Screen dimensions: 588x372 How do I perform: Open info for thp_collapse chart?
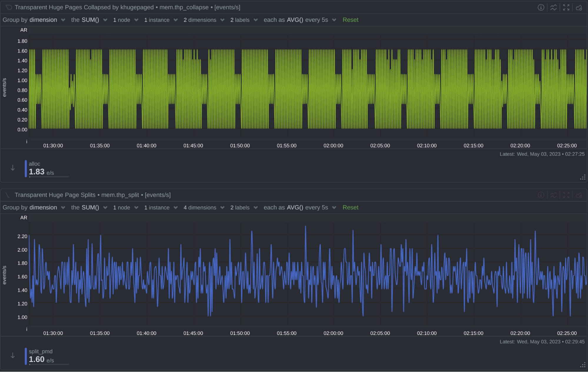pyautogui.click(x=541, y=7)
